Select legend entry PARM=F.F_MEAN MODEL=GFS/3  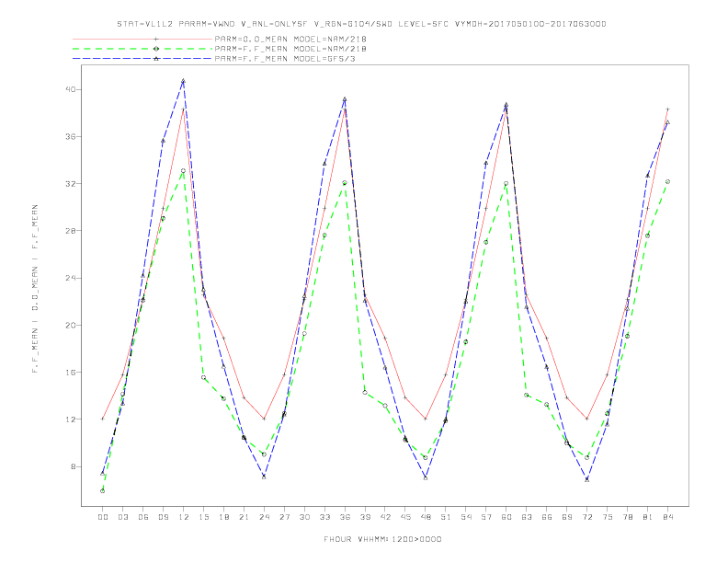tap(285, 59)
